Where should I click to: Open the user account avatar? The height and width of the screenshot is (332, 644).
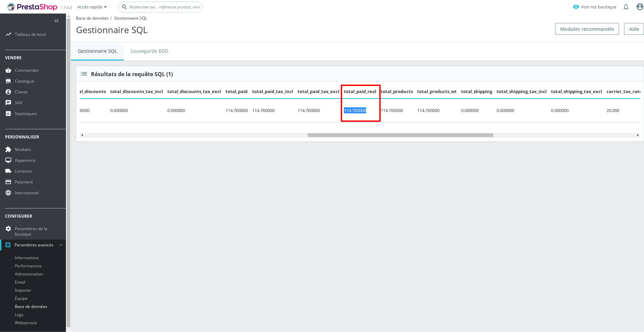(x=640, y=7)
